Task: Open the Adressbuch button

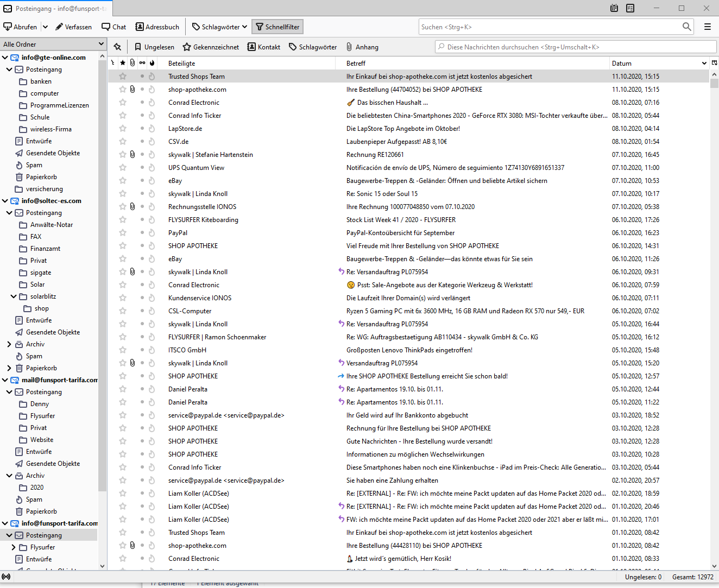Action: [x=157, y=27]
